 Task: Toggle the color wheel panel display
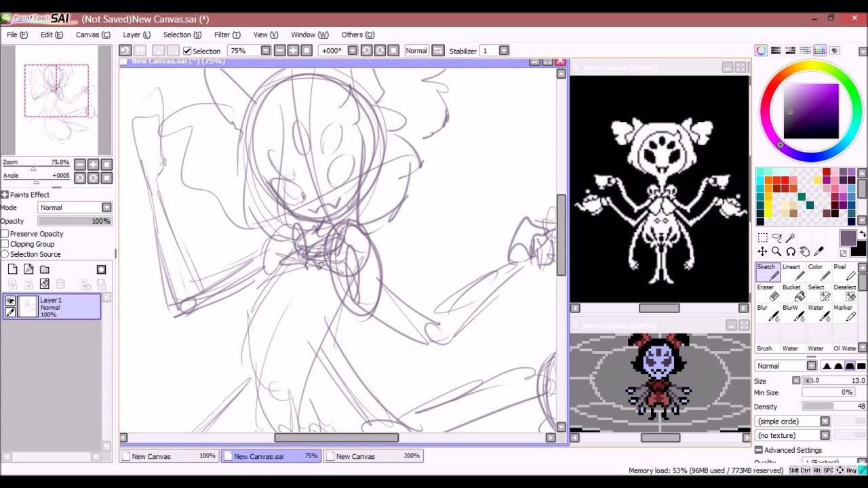[x=762, y=50]
